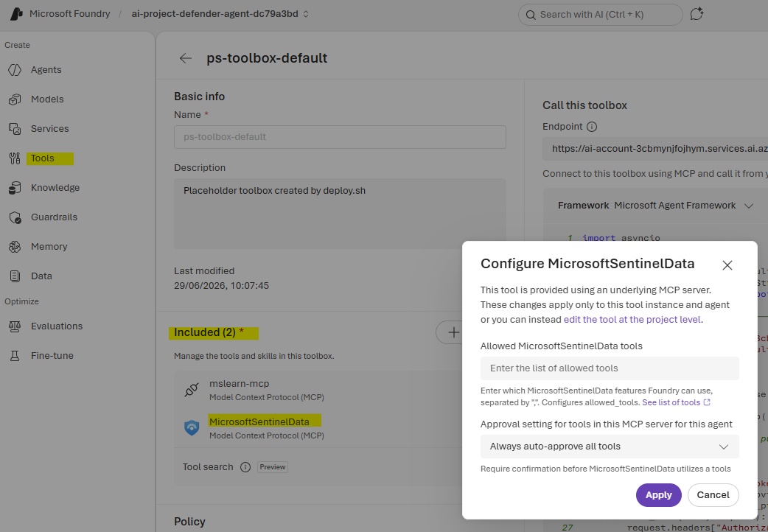
Task: Click the Microsoft Foundry logo icon
Action: tap(17, 14)
